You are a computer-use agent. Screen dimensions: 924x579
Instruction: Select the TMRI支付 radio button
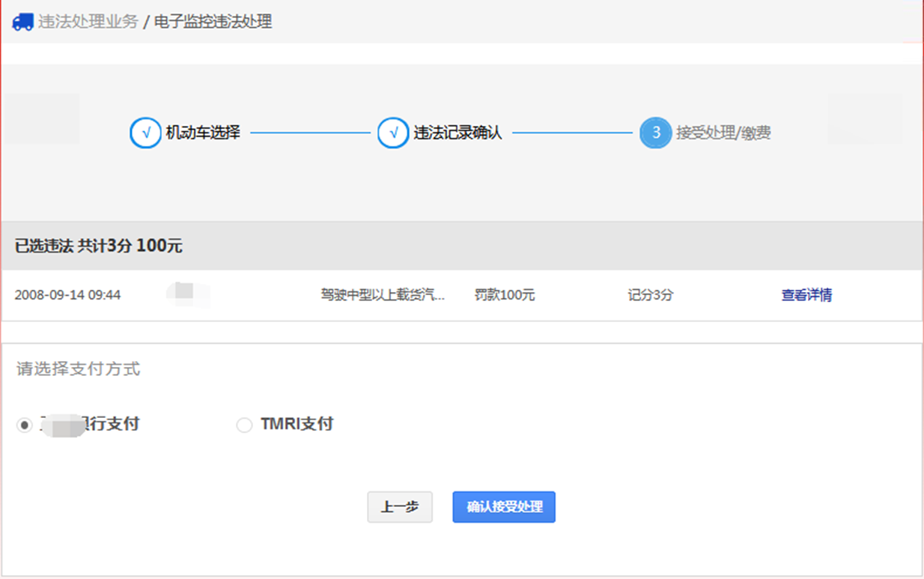click(x=244, y=425)
